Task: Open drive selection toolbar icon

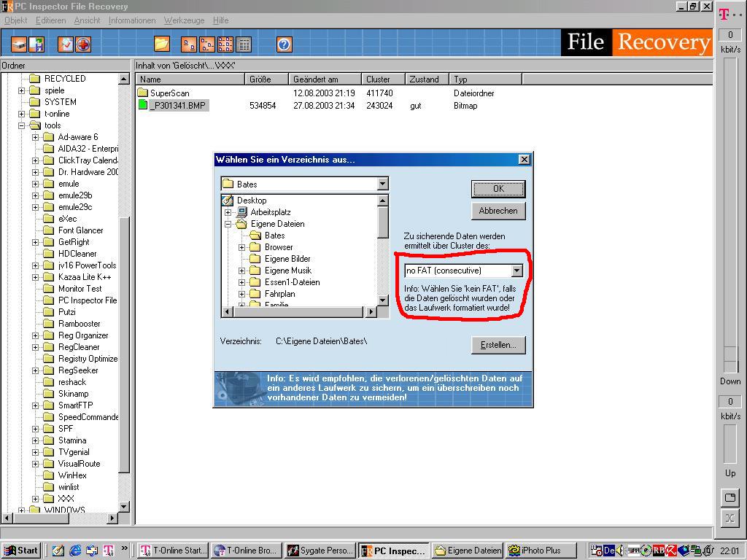Action: (19, 44)
